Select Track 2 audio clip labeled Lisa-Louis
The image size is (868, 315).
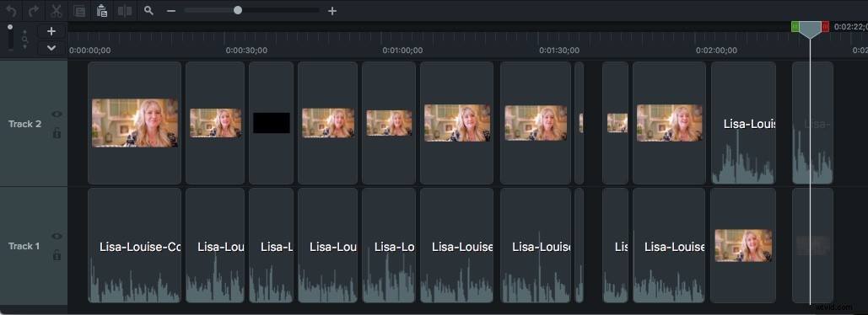[743, 123]
